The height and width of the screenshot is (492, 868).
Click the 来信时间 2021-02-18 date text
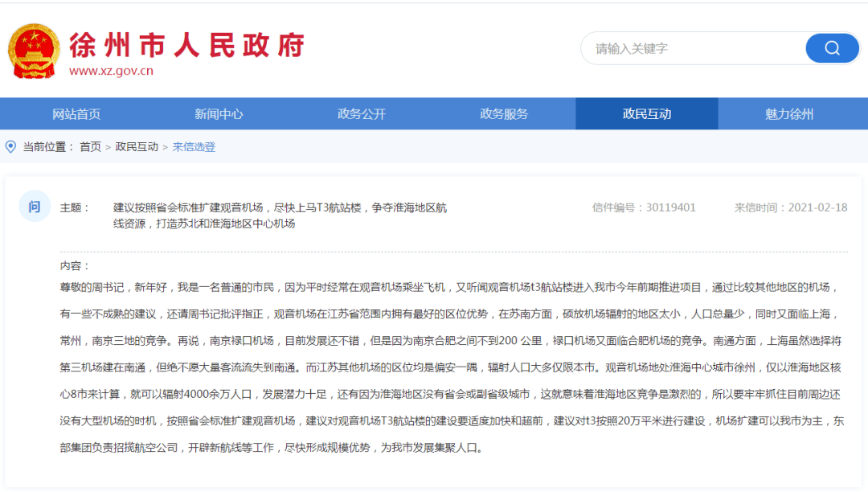coord(791,207)
